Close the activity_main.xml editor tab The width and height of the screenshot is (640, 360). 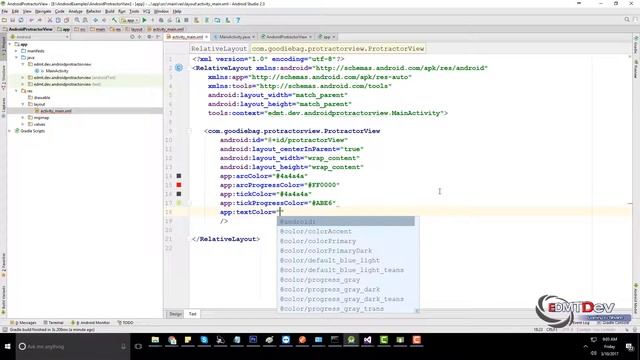207,37
